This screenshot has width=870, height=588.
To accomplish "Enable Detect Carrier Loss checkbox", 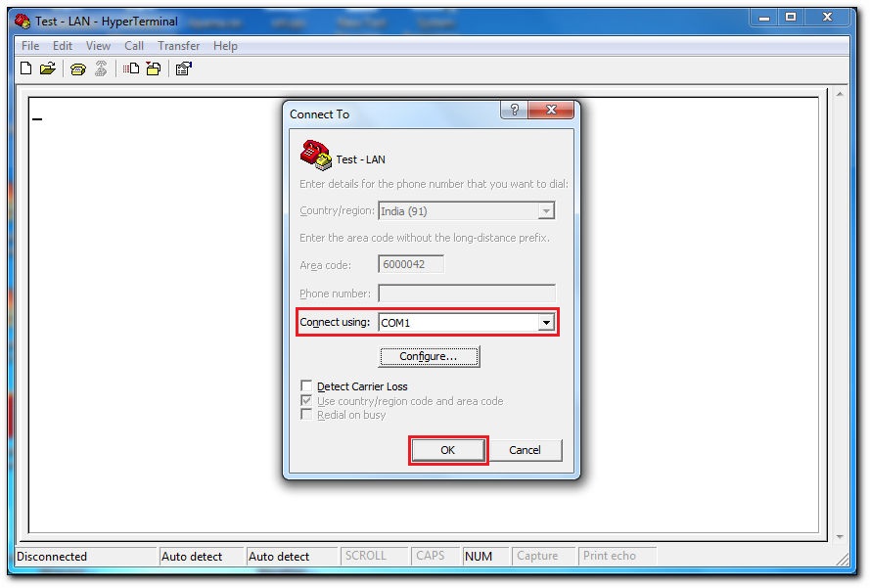I will point(305,385).
